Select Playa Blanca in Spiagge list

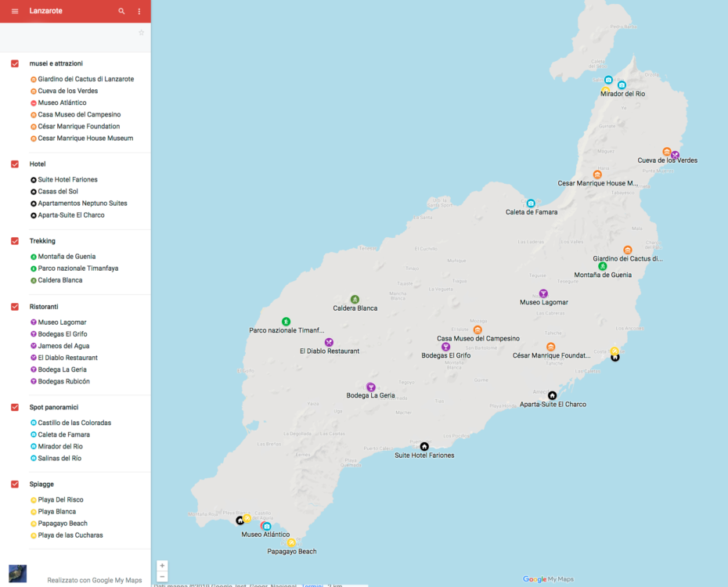[x=56, y=511]
